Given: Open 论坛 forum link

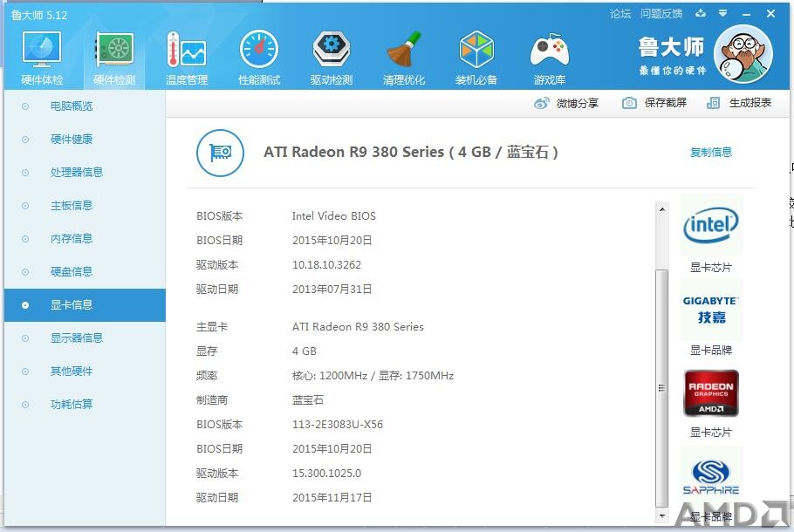Looking at the screenshot, I should [x=620, y=14].
